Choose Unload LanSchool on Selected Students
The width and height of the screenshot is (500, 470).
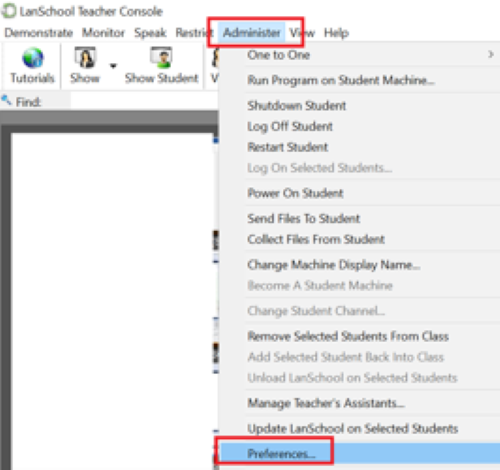(x=352, y=378)
